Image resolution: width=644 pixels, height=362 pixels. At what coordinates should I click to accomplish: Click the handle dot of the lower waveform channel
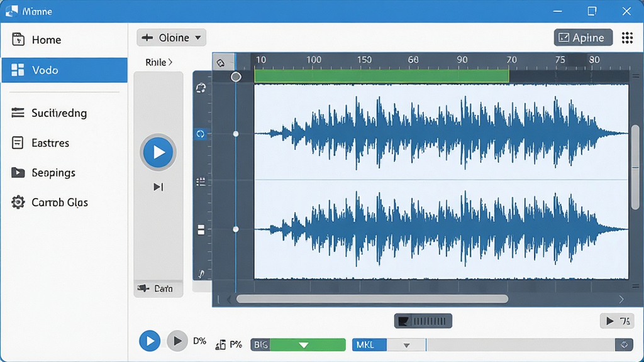pyautogui.click(x=236, y=229)
